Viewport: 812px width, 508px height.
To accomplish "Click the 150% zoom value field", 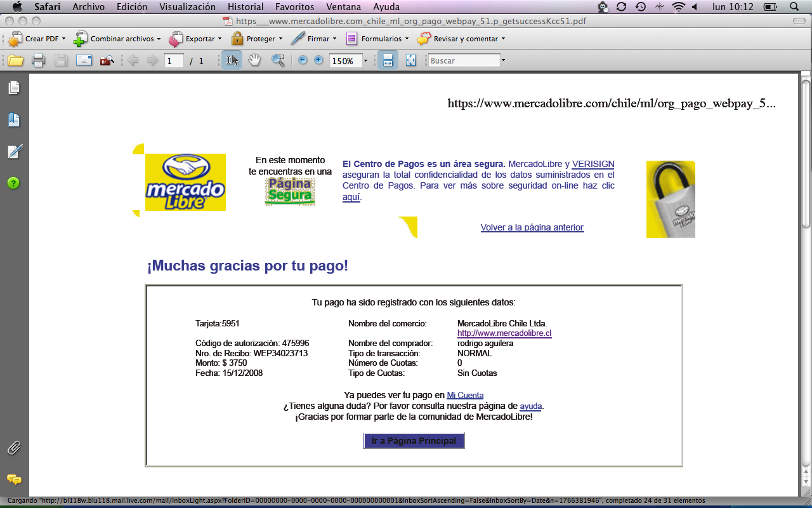I will [345, 61].
